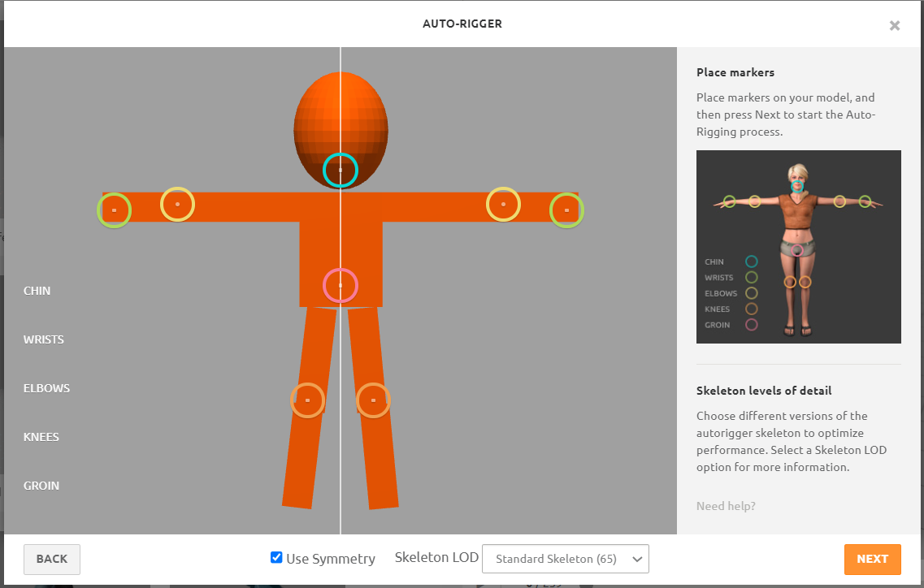The image size is (924, 588).
Task: Click the Use Symmetry label text
Action: click(x=331, y=559)
